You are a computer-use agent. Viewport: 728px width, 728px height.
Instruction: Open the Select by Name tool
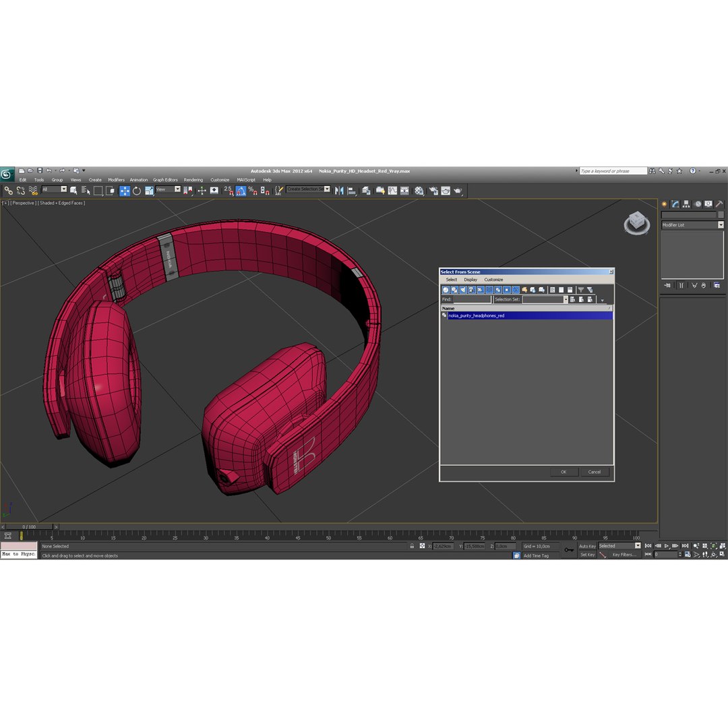[x=86, y=190]
